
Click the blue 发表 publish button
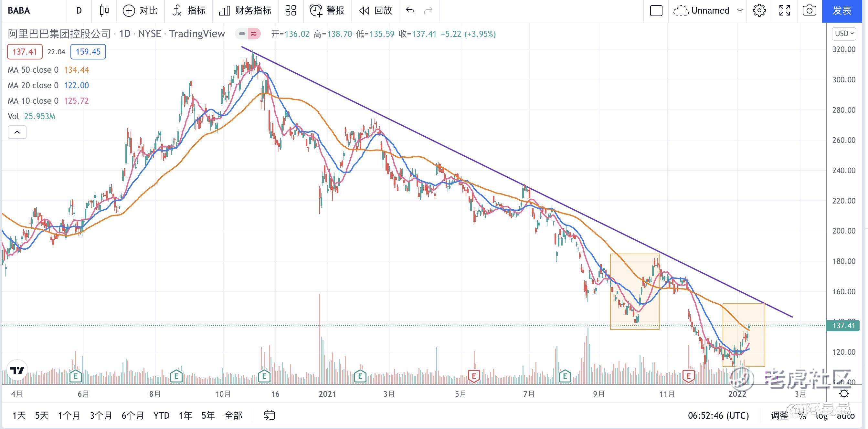[x=842, y=10]
